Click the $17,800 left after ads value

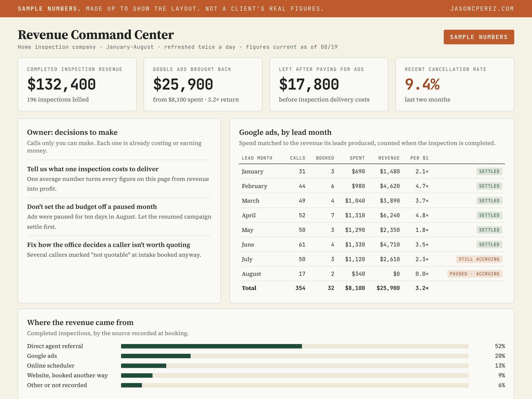click(309, 84)
